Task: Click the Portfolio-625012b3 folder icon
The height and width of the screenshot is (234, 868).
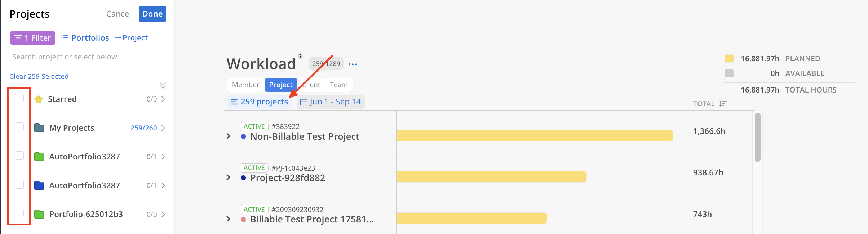Action: coord(39,214)
